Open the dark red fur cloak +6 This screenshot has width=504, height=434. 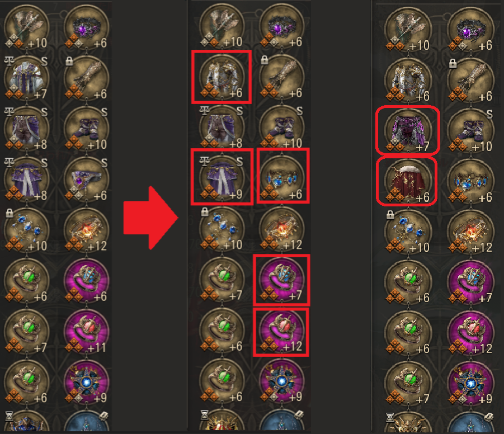(407, 181)
